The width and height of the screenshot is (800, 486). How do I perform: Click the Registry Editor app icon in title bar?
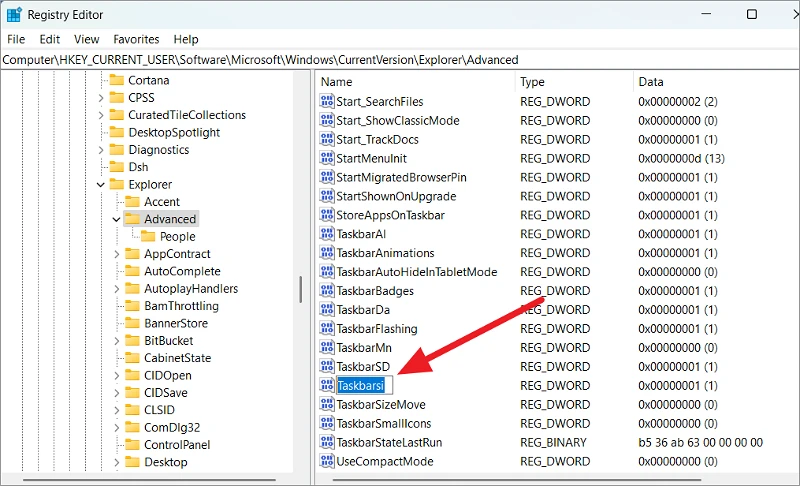[13, 15]
